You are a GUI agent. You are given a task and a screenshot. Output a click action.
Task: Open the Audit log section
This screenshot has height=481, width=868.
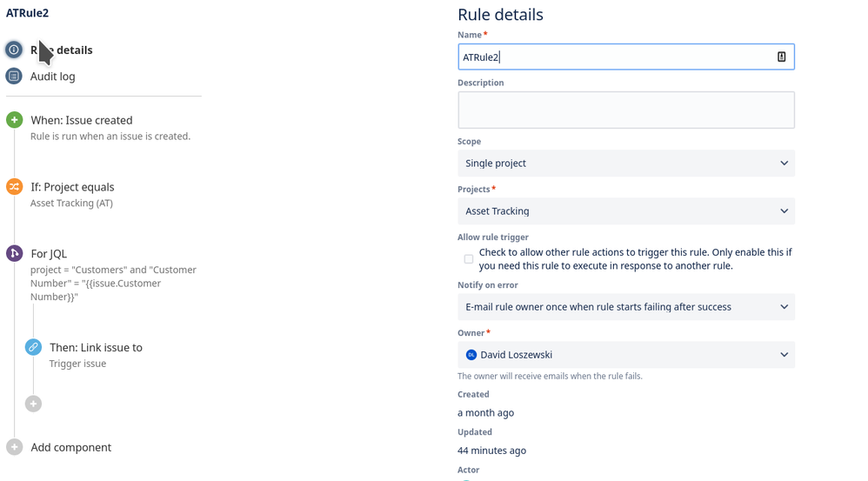tap(53, 77)
